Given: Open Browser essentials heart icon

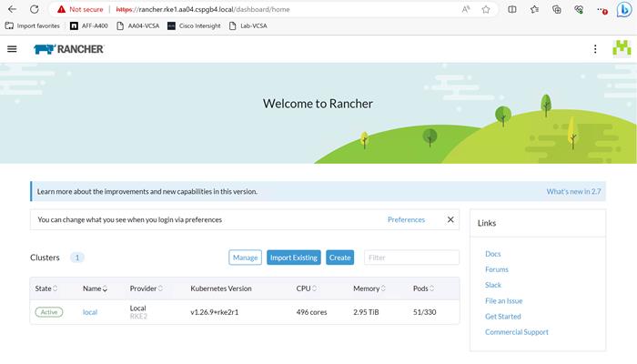Looking at the screenshot, I should click(579, 9).
